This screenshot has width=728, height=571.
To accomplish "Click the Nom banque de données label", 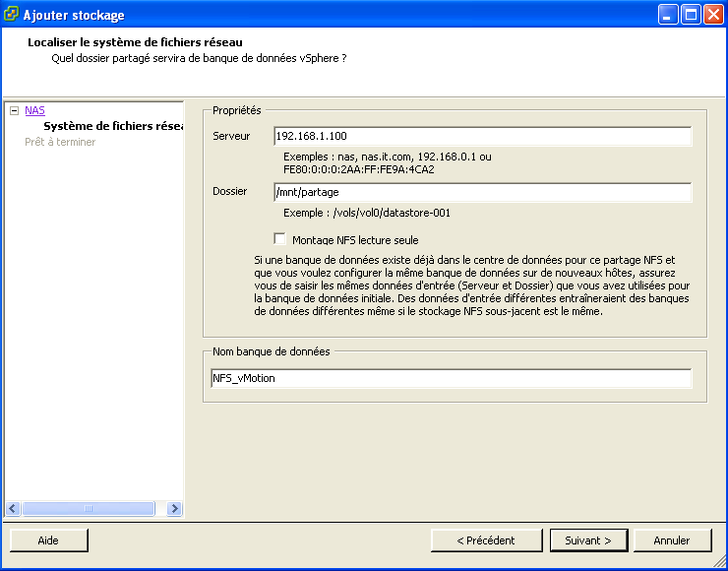I will pyautogui.click(x=272, y=351).
